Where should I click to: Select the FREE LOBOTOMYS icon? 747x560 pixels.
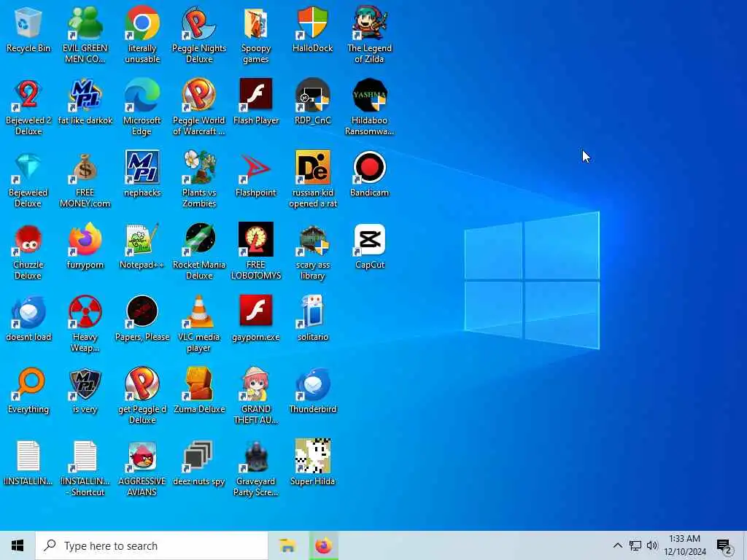(x=256, y=252)
